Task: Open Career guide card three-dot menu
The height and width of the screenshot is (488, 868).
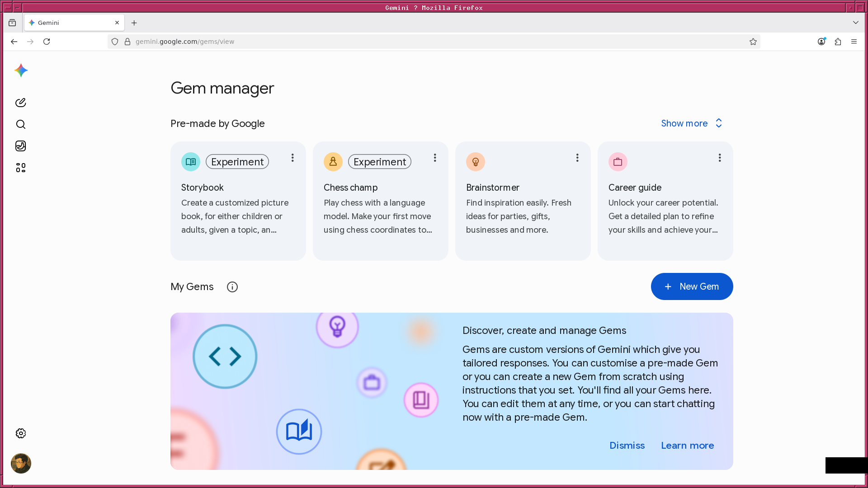Action: click(720, 158)
